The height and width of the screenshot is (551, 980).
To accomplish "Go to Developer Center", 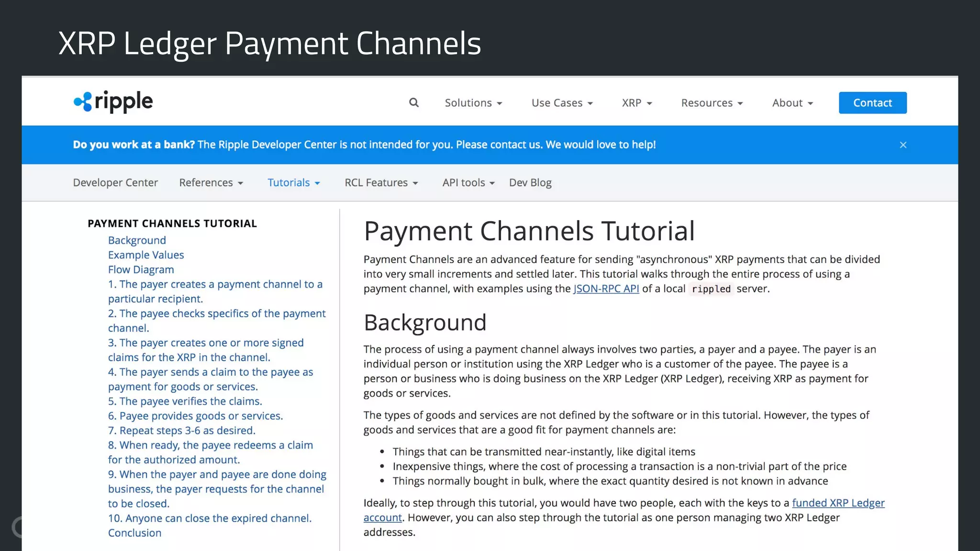I will [x=115, y=183].
